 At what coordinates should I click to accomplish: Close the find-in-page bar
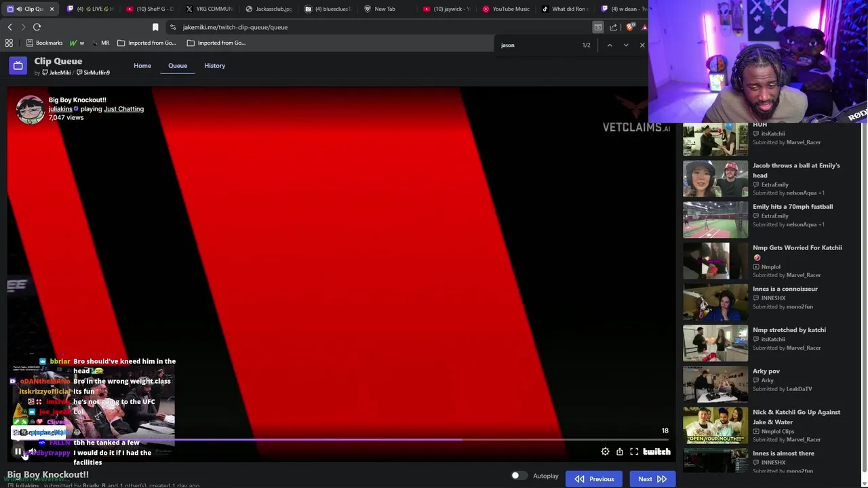point(642,45)
